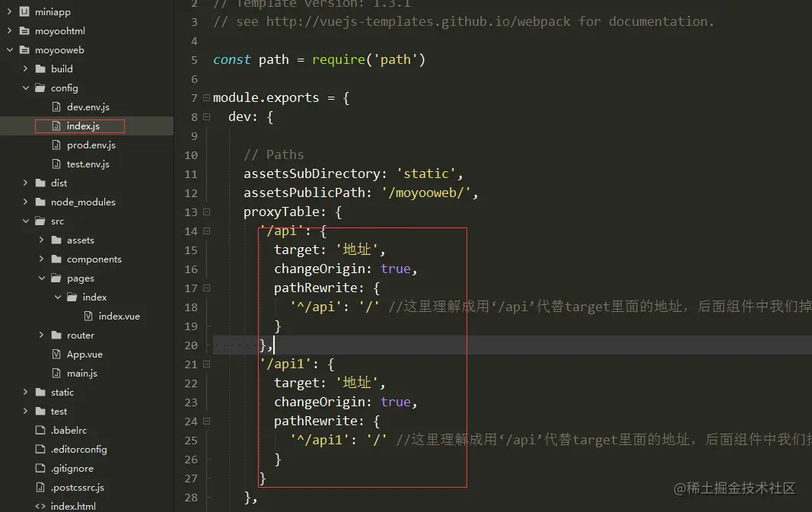Open test.env.js from the tree
This screenshot has height=512, width=812.
click(88, 164)
